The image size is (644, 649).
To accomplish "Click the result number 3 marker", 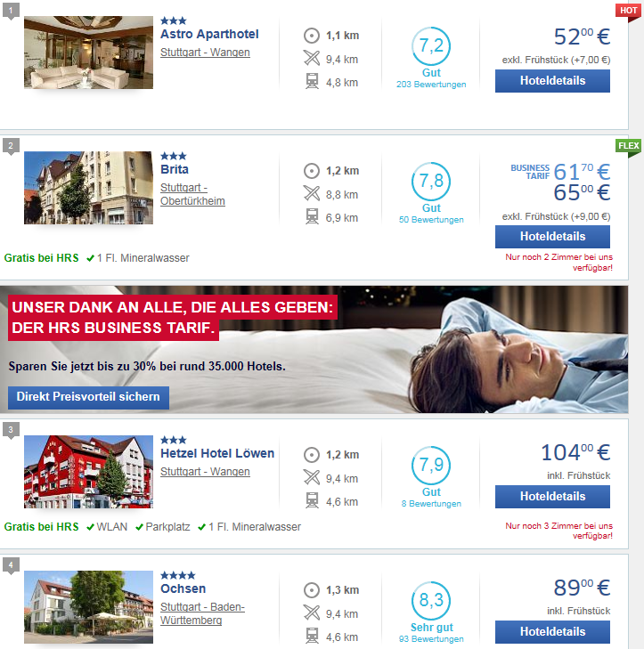I will tap(11, 430).
